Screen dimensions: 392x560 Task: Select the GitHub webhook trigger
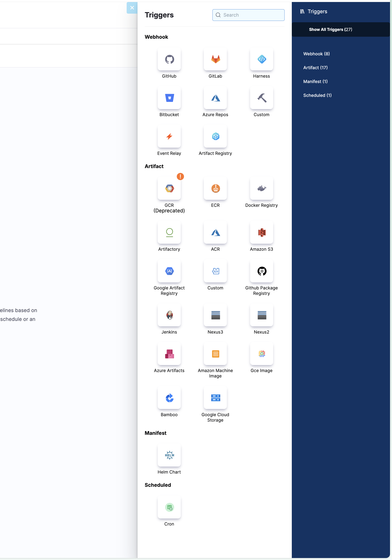tap(169, 59)
